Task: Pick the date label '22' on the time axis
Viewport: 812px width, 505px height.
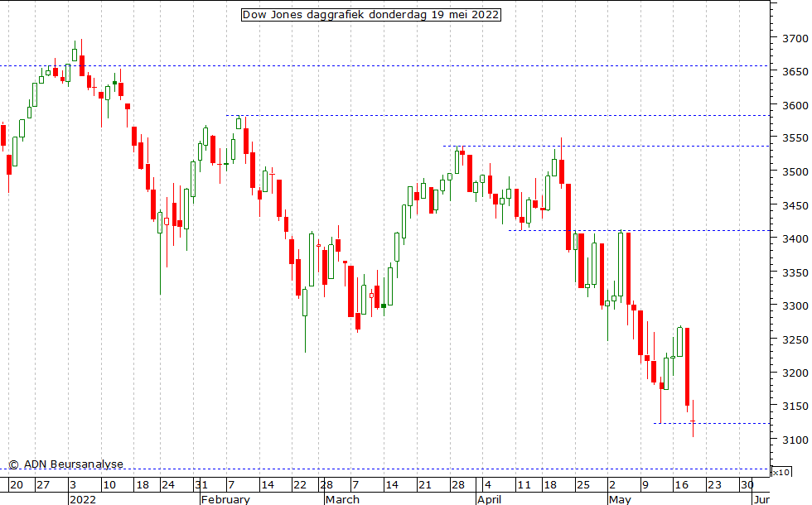Action: pos(300,485)
